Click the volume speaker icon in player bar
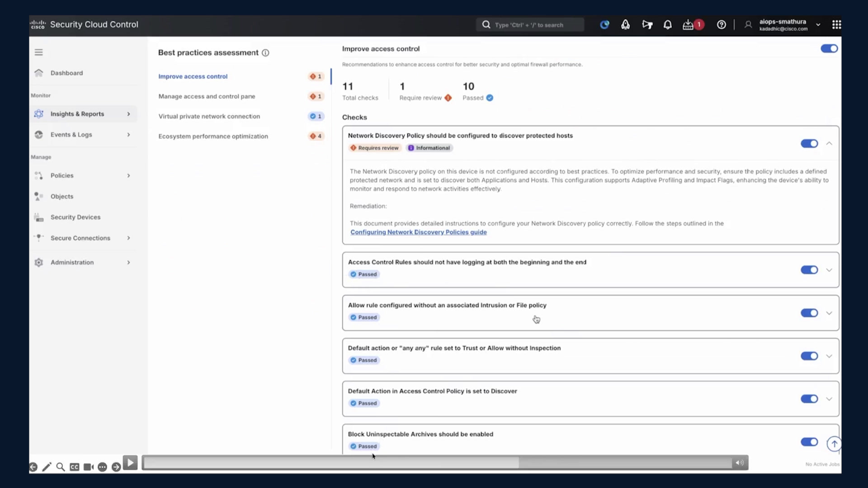The width and height of the screenshot is (868, 488). [x=740, y=463]
